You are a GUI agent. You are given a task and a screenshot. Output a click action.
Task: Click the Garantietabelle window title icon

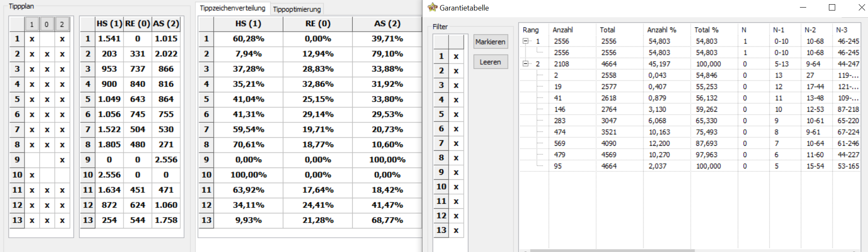tap(432, 7)
